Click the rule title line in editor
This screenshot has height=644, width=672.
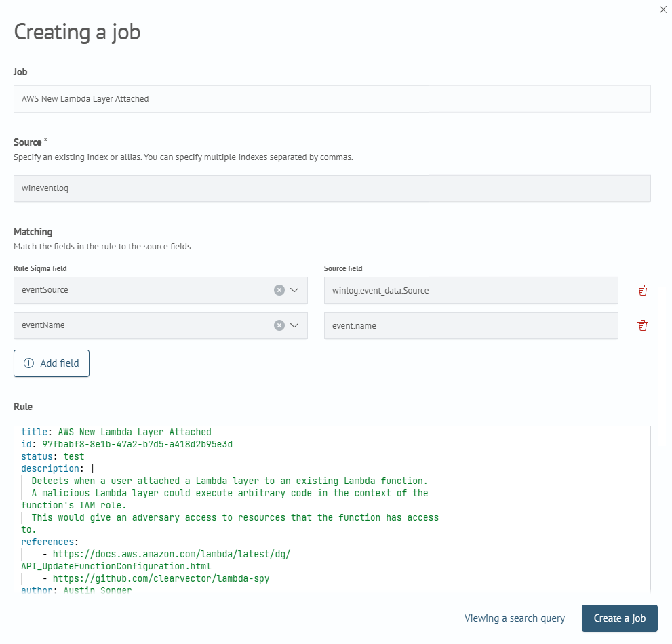[116, 432]
